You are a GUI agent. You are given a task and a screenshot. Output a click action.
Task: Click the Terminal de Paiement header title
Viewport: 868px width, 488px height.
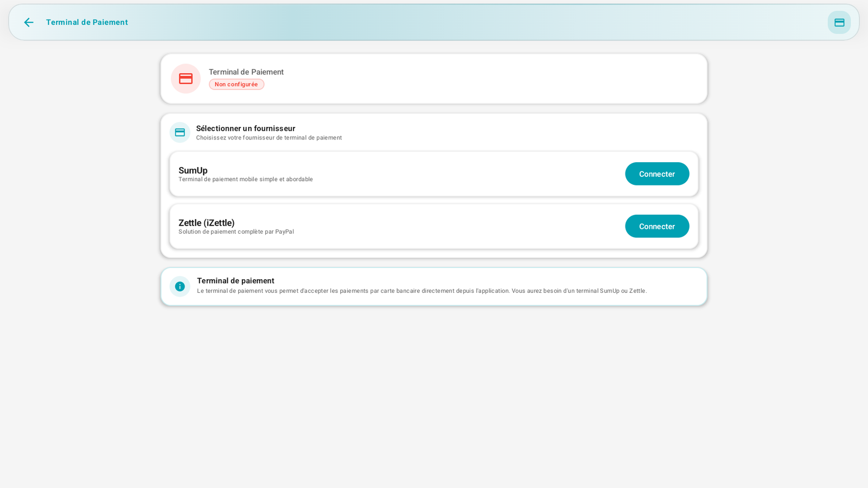click(x=87, y=22)
